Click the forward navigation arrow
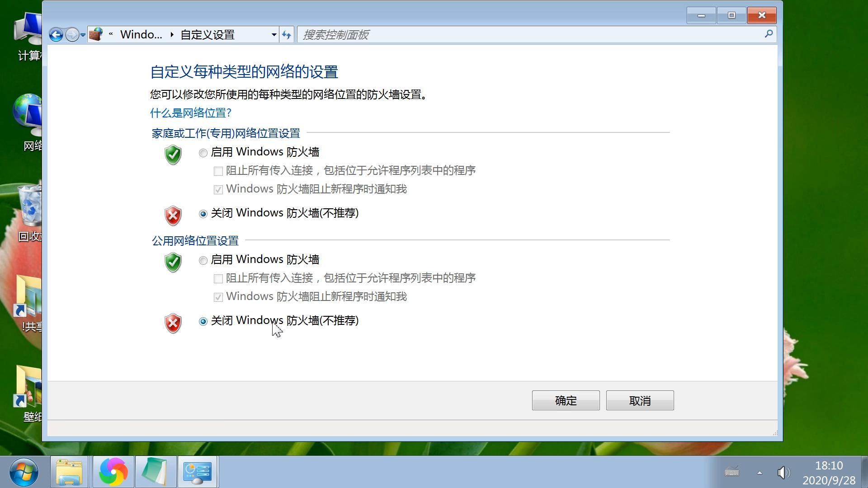Screen dimensions: 868x488 pyautogui.click(x=71, y=34)
